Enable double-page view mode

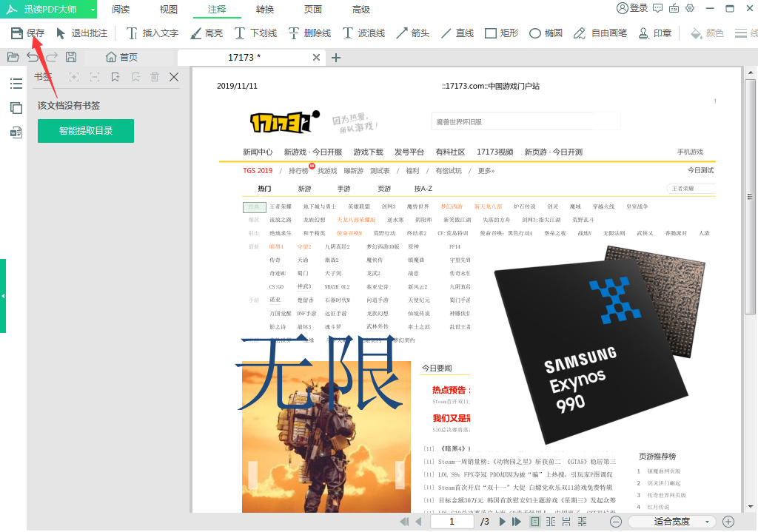point(551,521)
